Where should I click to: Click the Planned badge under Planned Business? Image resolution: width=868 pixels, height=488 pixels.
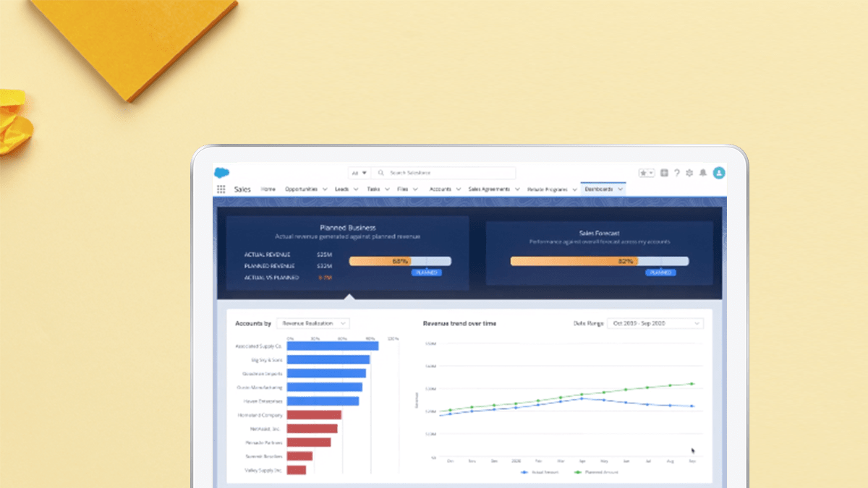click(426, 273)
